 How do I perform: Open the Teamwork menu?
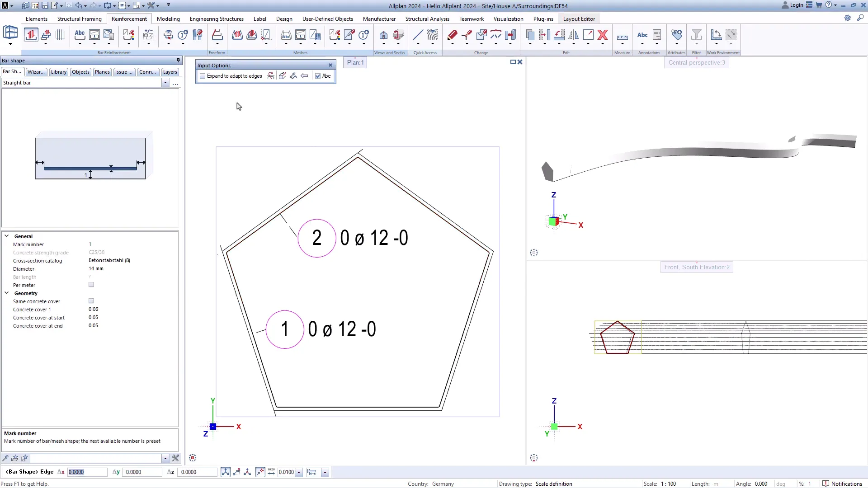tap(471, 19)
